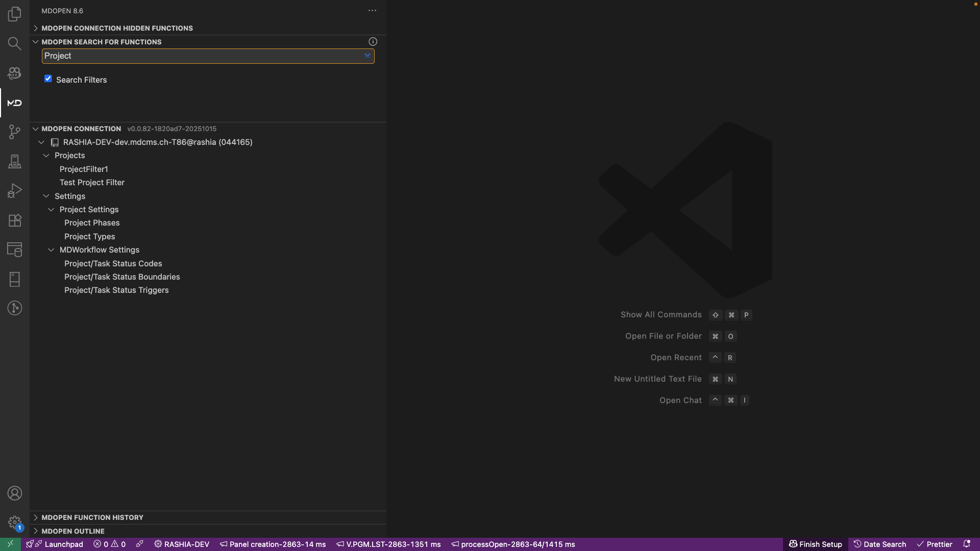Click the search functions info icon
Image resolution: width=980 pixels, height=551 pixels.
pyautogui.click(x=373, y=42)
